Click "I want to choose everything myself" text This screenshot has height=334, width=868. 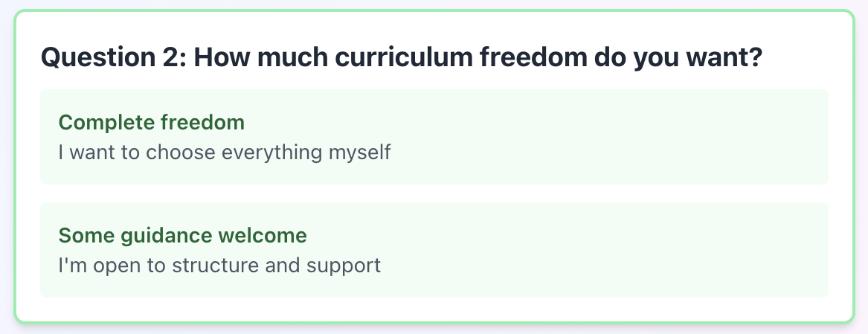(224, 152)
